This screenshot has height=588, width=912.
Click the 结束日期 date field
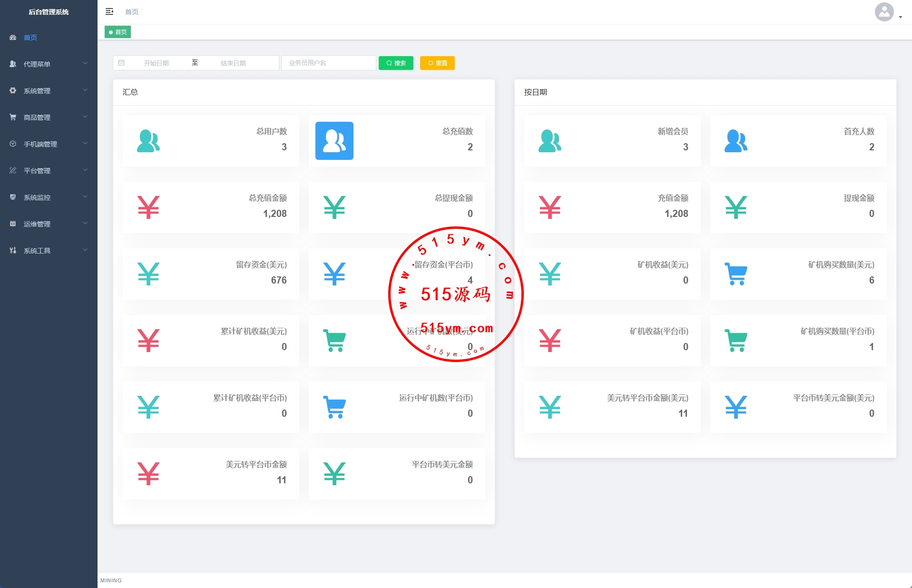[x=233, y=63]
